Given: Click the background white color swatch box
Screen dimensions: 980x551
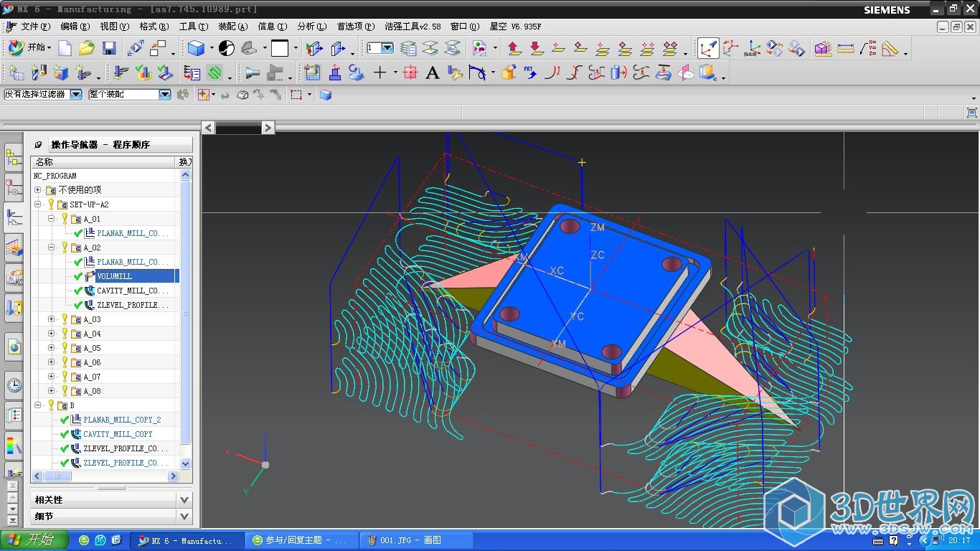Looking at the screenshot, I should coord(280,49).
